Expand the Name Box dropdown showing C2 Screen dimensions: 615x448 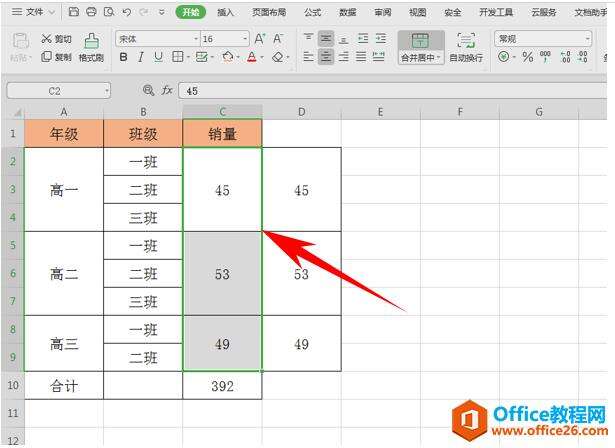coord(106,91)
